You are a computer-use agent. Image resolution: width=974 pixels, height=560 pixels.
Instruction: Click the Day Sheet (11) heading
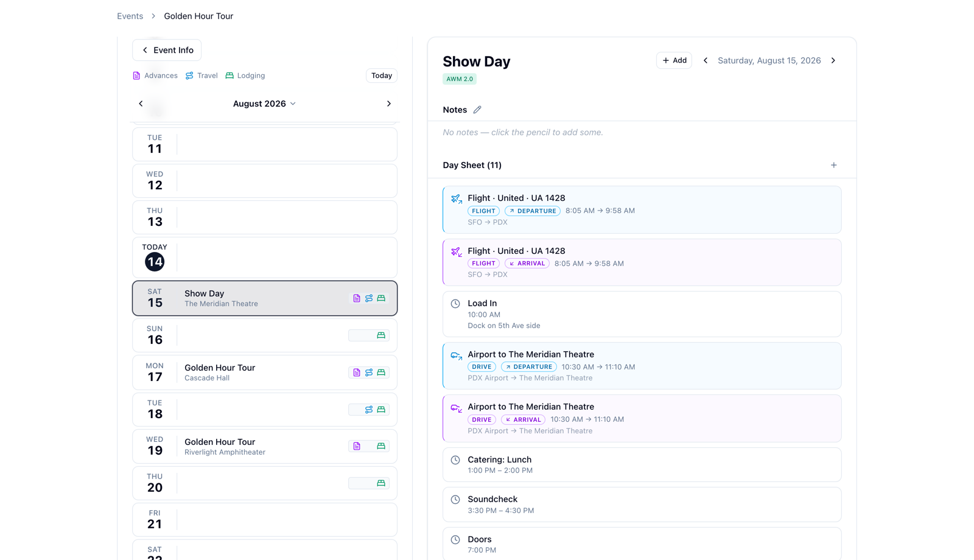[472, 165]
